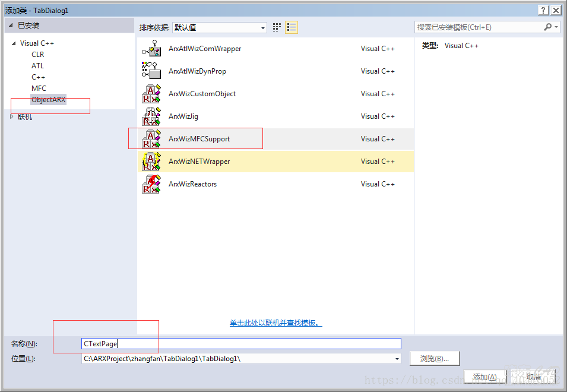
Task: Choose the ArxWizNETWrapper template icon
Action: tap(151, 162)
